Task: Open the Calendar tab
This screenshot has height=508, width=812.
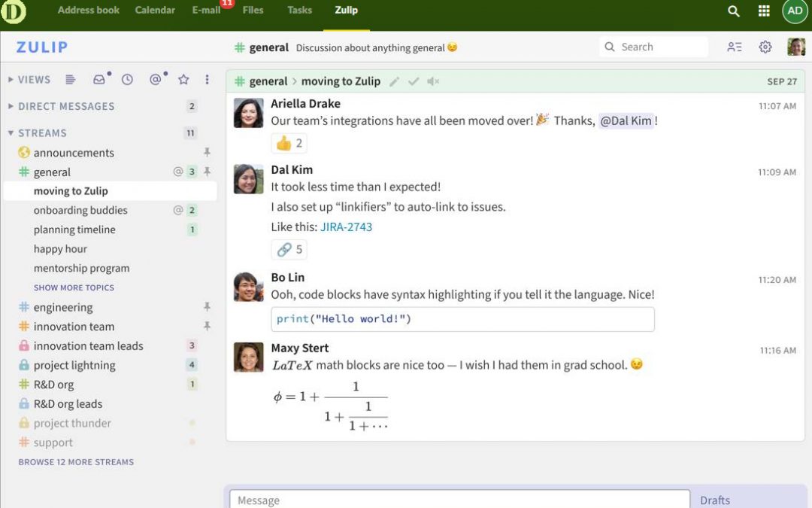Action: click(x=155, y=10)
